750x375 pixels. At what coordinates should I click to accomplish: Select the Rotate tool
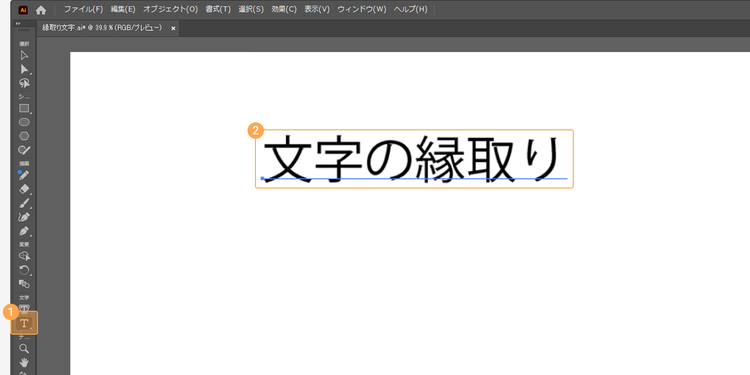tap(24, 270)
